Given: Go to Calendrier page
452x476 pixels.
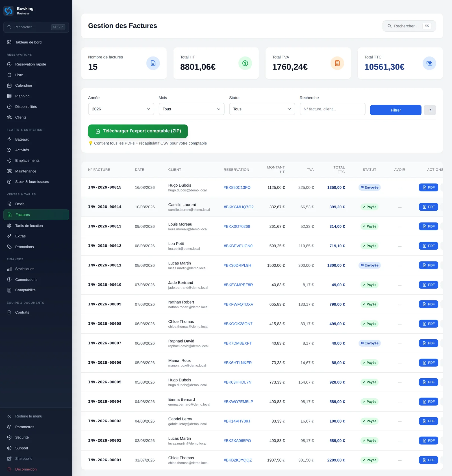Looking at the screenshot, I should (x=36, y=85).
